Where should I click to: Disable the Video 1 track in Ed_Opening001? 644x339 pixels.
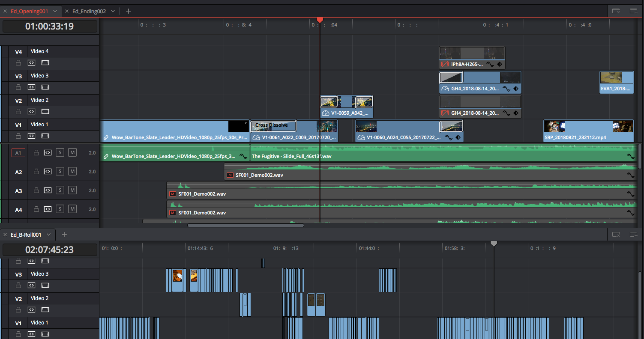click(x=45, y=136)
